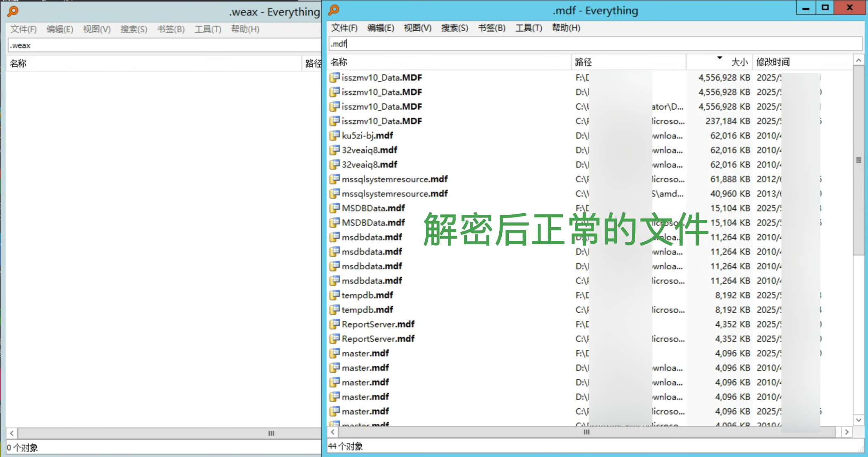This screenshot has width=868, height=457.
Task: Open 文件(F) menu in .mdf window
Action: click(344, 28)
